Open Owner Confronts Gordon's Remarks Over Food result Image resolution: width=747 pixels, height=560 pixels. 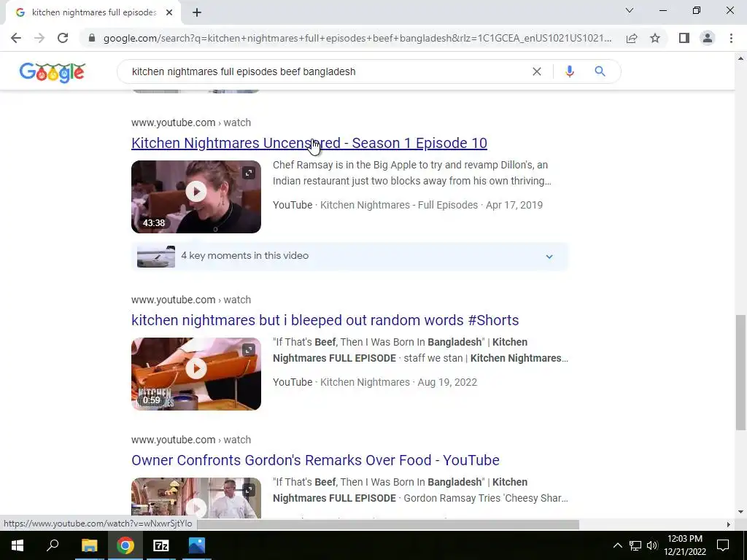point(315,460)
